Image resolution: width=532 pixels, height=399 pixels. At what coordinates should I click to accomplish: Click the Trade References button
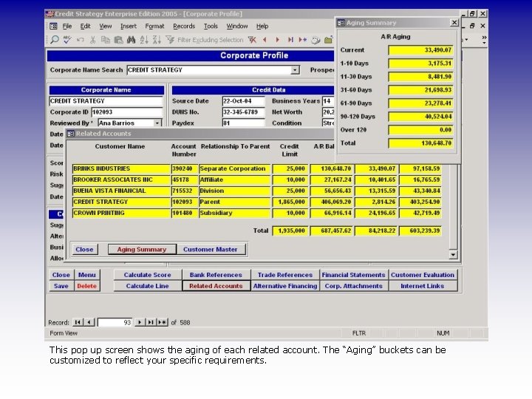click(285, 275)
